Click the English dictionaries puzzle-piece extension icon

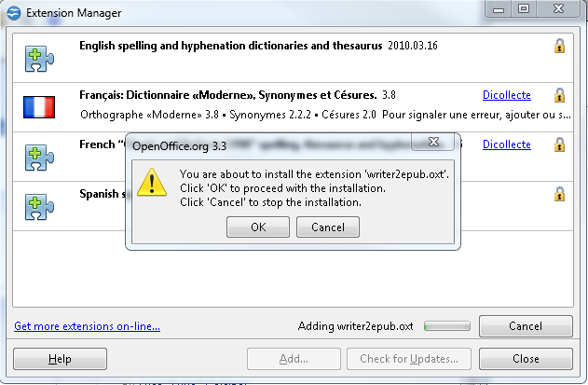39,59
